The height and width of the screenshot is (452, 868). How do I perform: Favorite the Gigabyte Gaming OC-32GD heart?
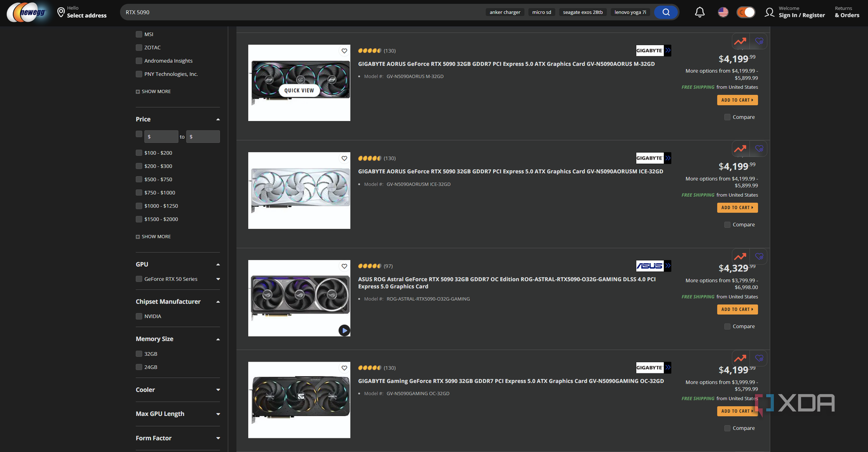point(345,368)
